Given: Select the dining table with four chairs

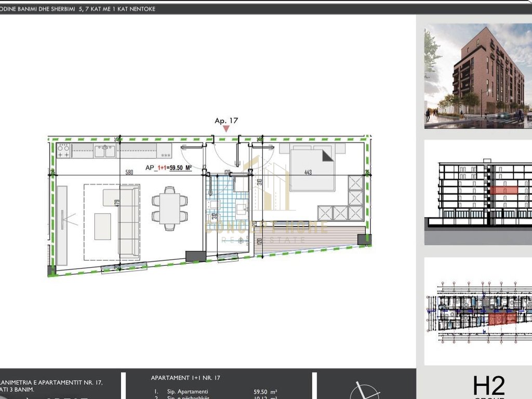Looking at the screenshot, I should pyautogui.click(x=169, y=208).
